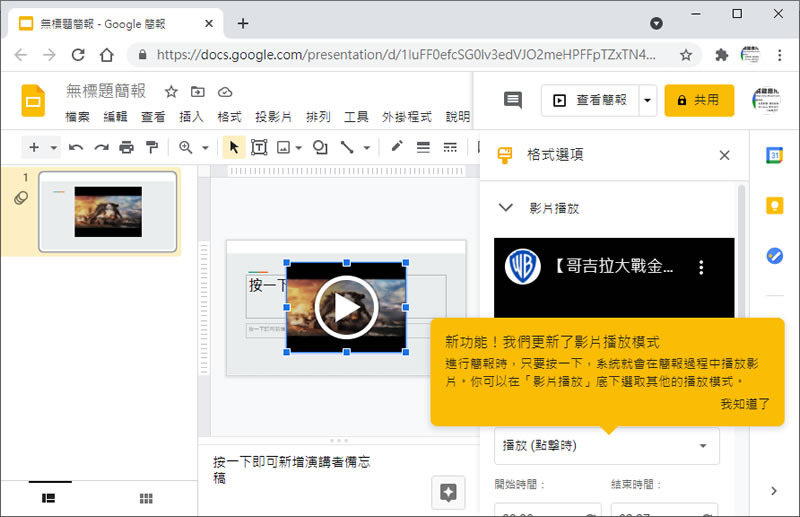Open the 播放 (點擊時) dropdown
Image resolution: width=800 pixels, height=517 pixels.
point(607,446)
